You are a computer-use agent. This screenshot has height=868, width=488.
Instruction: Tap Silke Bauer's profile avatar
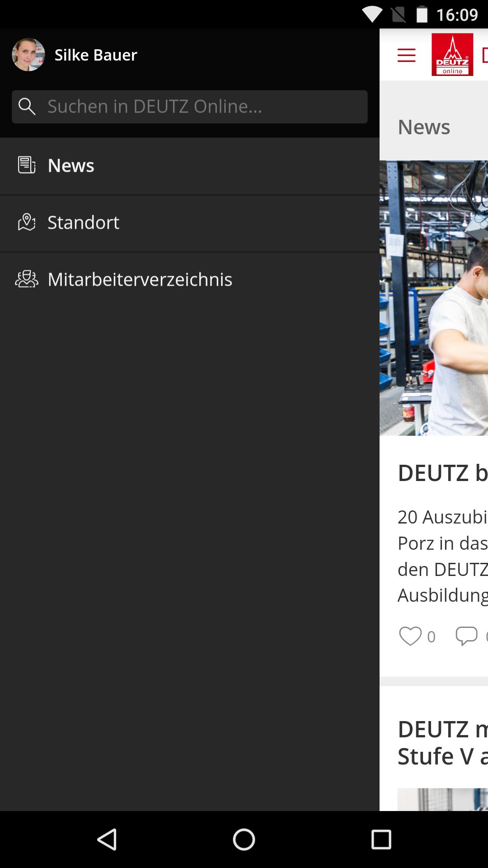pos(28,55)
